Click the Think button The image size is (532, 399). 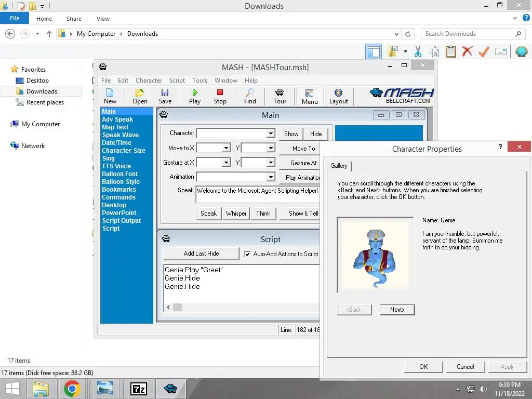coord(263,214)
